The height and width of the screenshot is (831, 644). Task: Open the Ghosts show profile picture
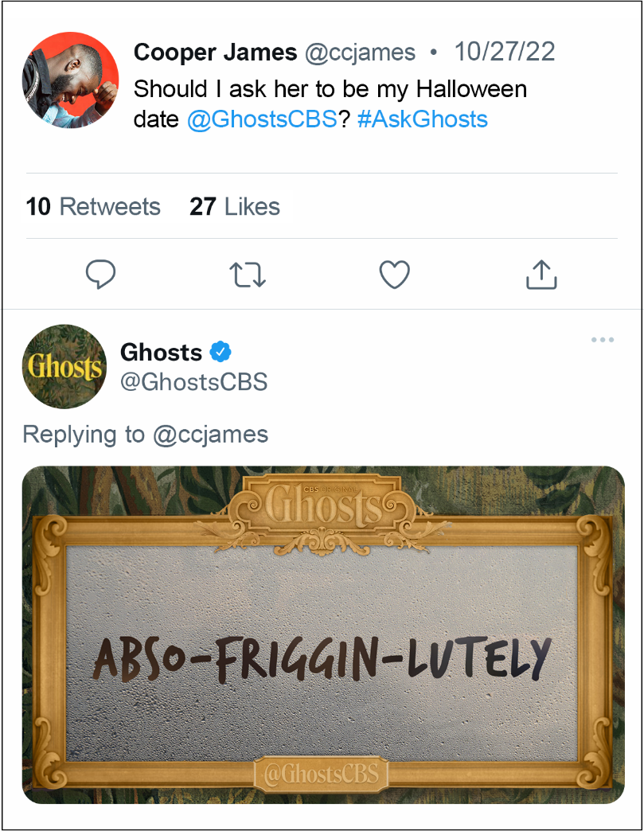64,367
